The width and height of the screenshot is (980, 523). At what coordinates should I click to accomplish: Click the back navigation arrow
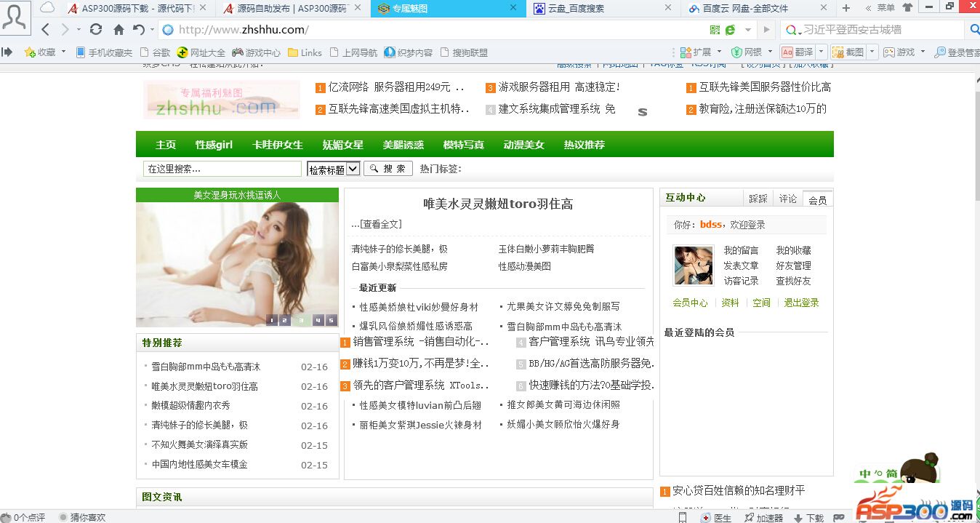[x=45, y=30]
